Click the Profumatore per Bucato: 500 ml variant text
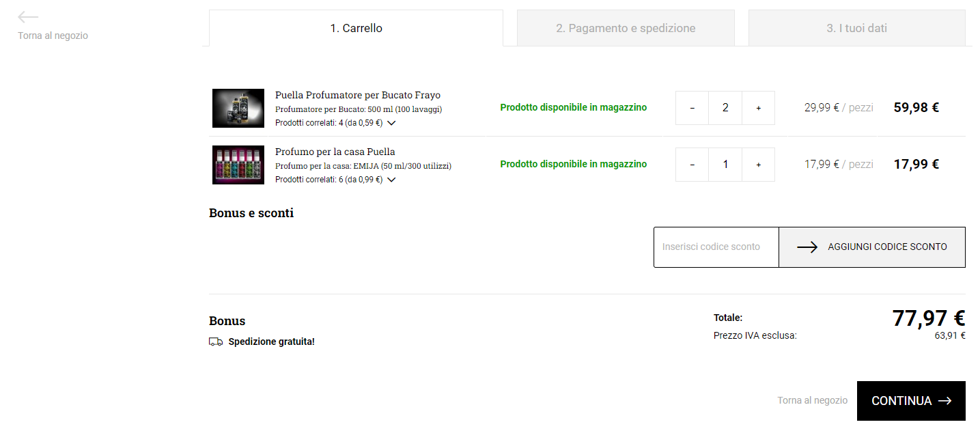This screenshot has height=446, width=980. [x=359, y=109]
